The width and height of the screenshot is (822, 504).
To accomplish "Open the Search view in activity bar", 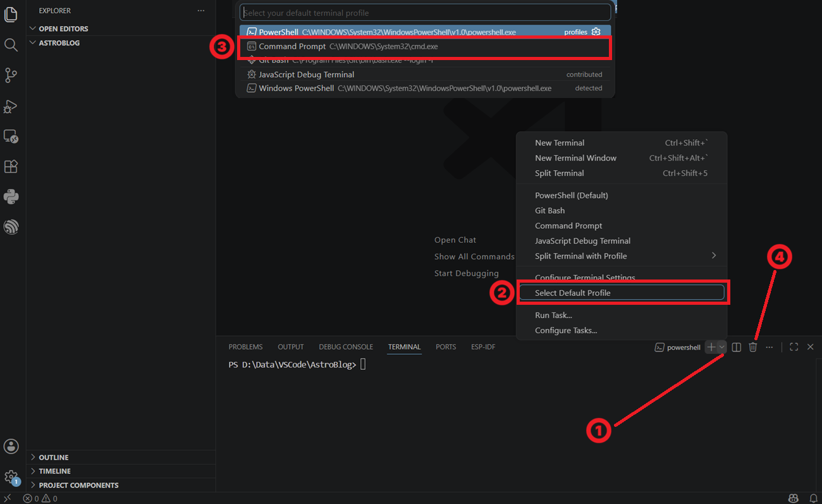I will coord(11,45).
